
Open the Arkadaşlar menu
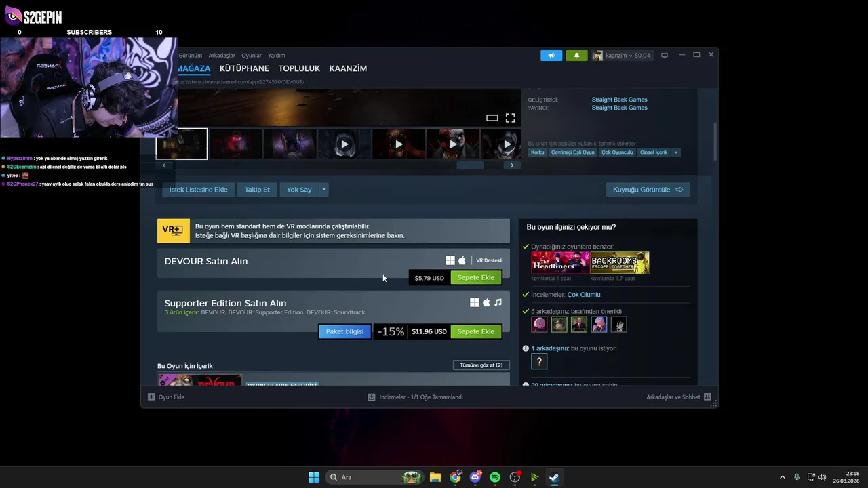(x=222, y=56)
